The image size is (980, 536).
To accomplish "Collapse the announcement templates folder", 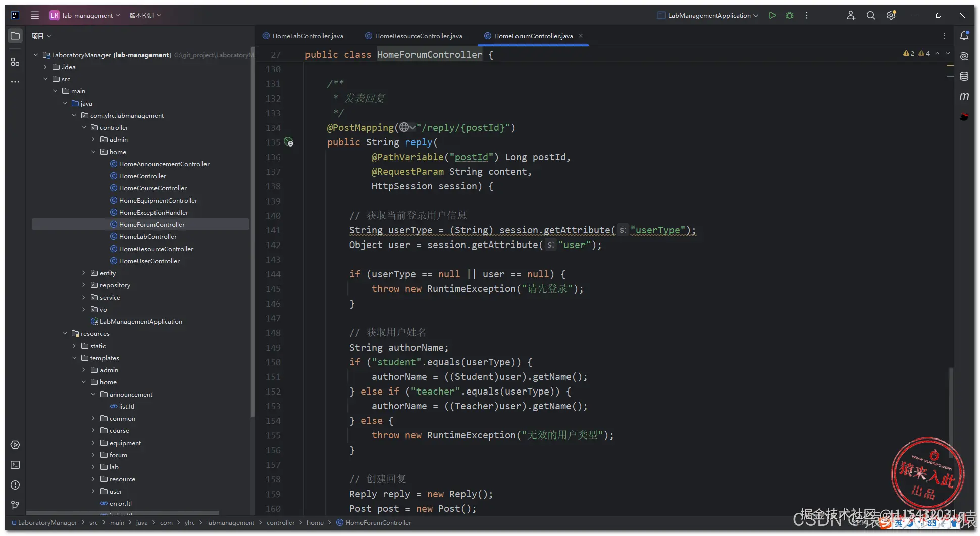I will point(93,394).
